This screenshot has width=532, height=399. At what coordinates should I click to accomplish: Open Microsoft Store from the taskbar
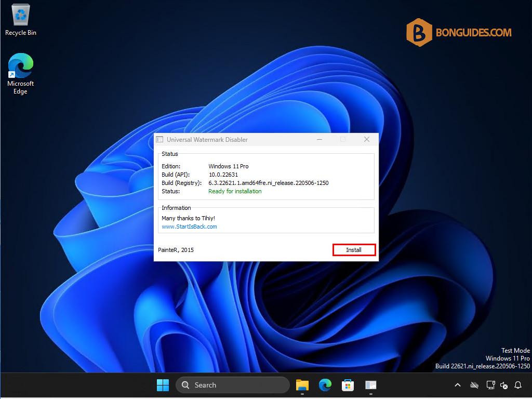[x=348, y=385]
